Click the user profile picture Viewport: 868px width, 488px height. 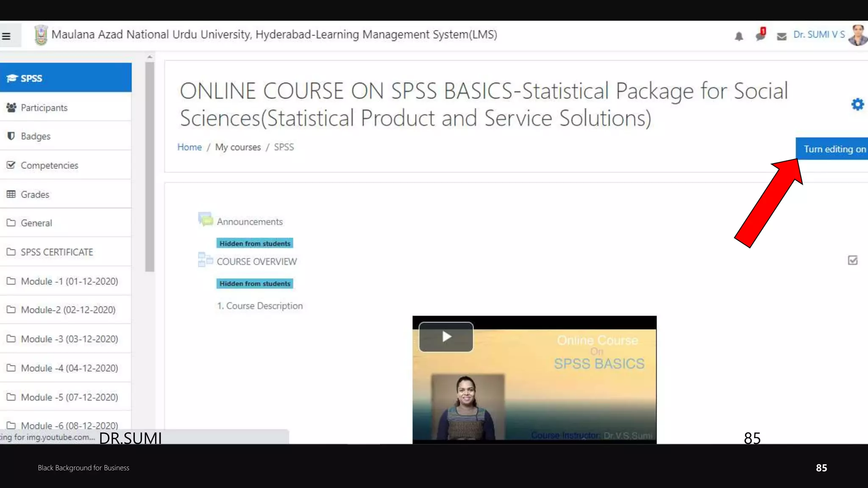[x=858, y=35]
